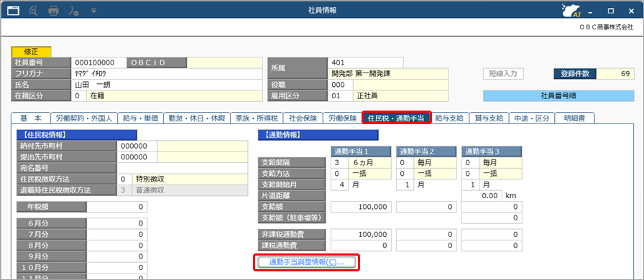
Task: Open print preview with magnifier icon
Action: [x=34, y=11]
